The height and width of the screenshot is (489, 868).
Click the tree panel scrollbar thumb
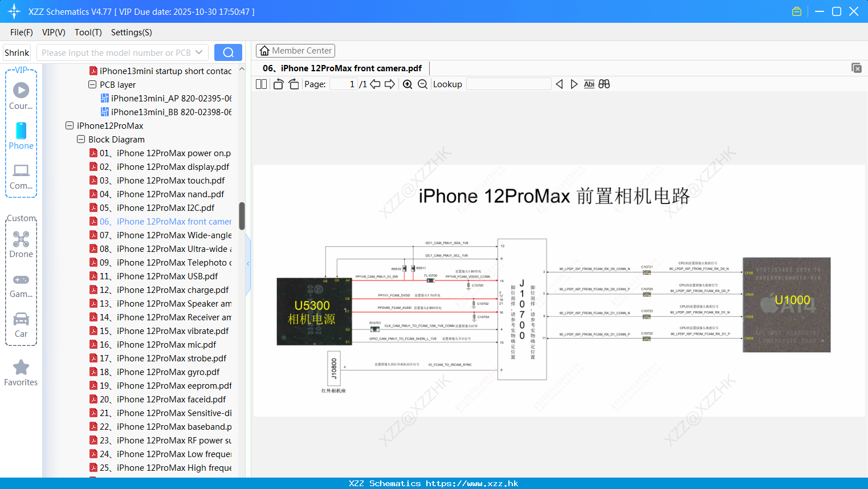tap(242, 216)
